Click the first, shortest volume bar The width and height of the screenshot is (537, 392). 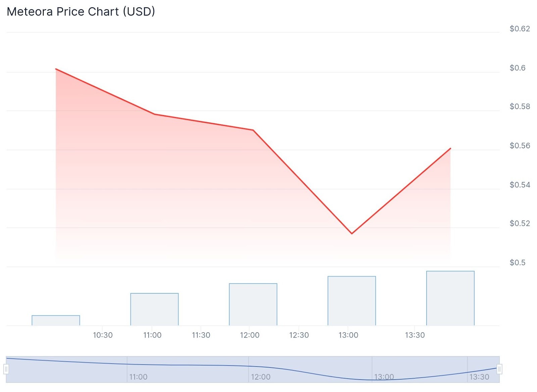pos(56,321)
